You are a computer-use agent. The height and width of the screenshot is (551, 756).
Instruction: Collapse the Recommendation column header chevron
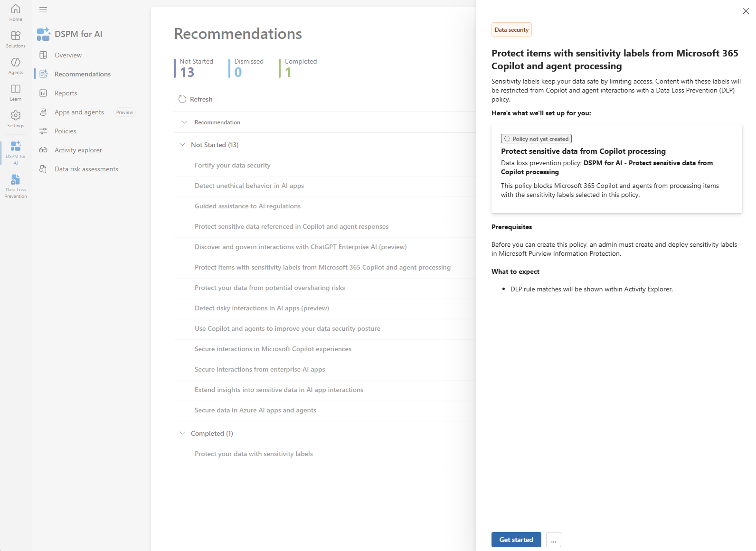click(x=184, y=122)
